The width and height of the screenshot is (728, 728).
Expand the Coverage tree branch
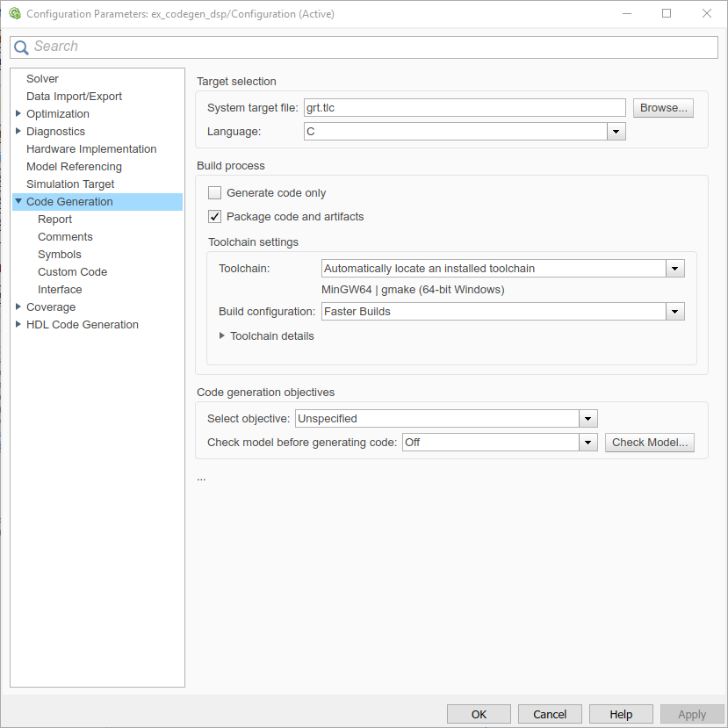pos(18,306)
